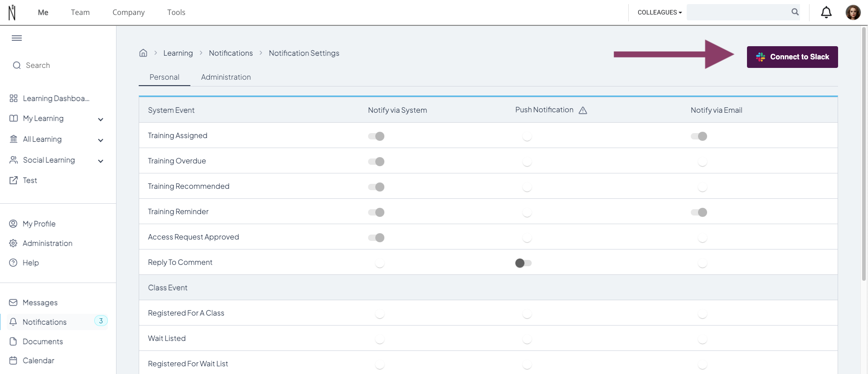
Task: Toggle Training Overdue Notify via Email
Action: tap(702, 162)
